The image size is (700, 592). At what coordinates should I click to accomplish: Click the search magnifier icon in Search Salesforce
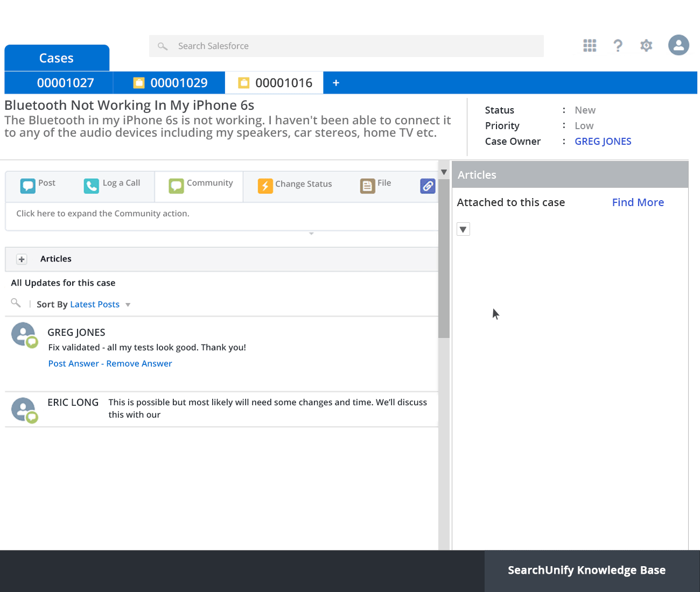click(x=163, y=46)
